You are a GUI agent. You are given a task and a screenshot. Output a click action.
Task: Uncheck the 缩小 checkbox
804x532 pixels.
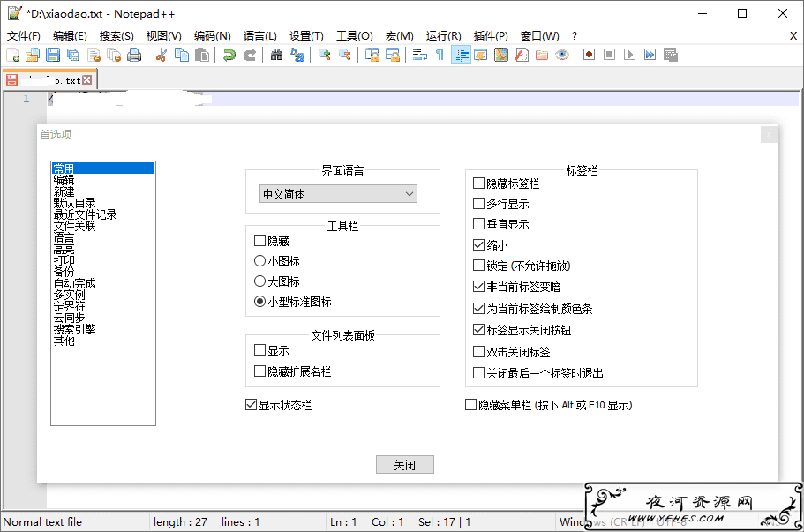point(478,245)
